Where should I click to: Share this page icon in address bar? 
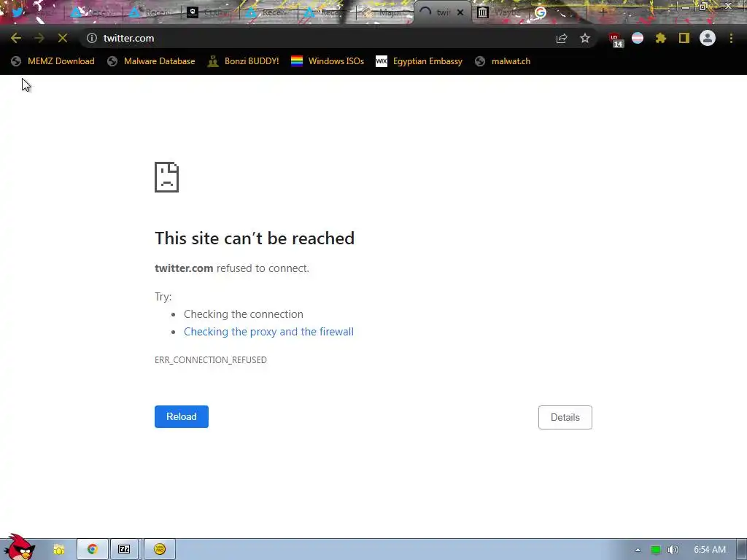tap(562, 39)
